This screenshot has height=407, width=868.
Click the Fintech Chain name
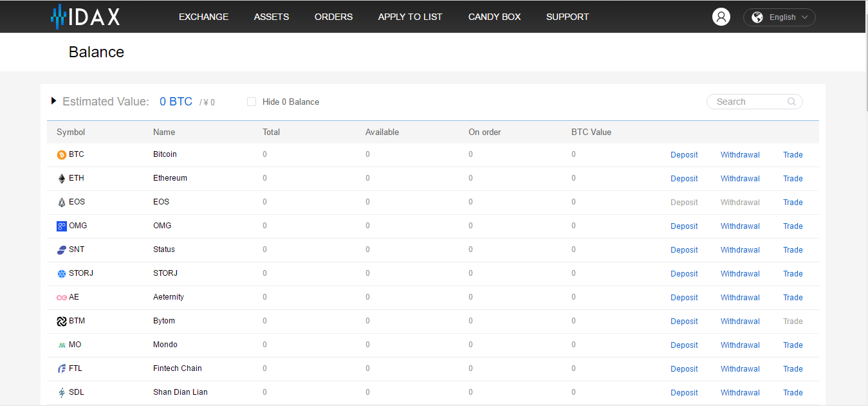pos(178,368)
